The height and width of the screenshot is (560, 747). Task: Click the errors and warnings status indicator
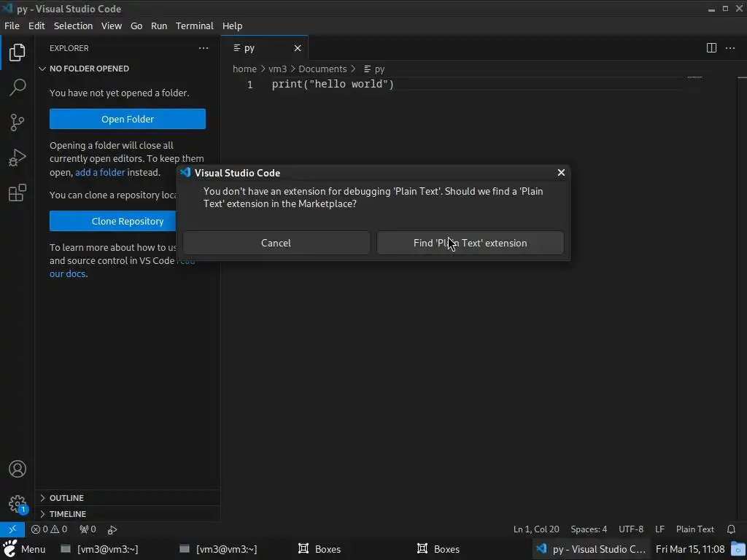coord(49,529)
